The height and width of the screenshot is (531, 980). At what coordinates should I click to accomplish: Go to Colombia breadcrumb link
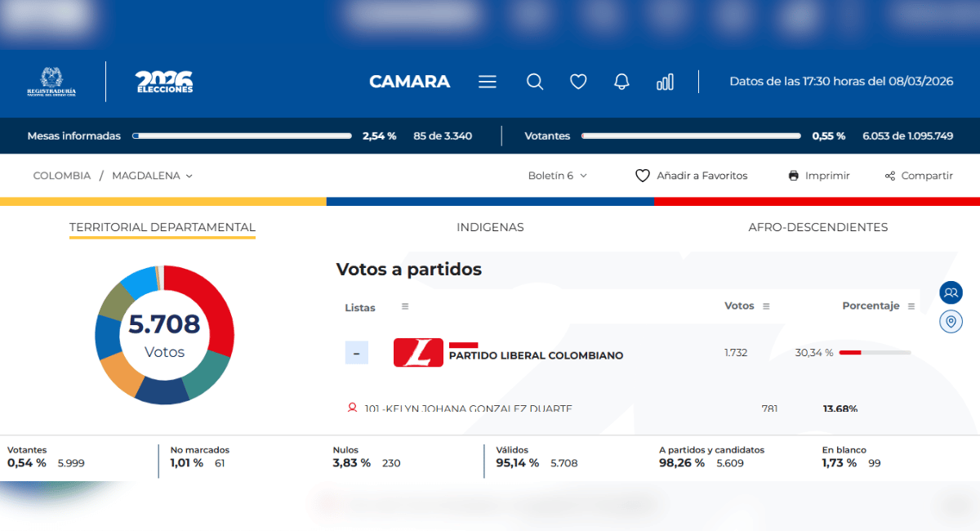62,176
